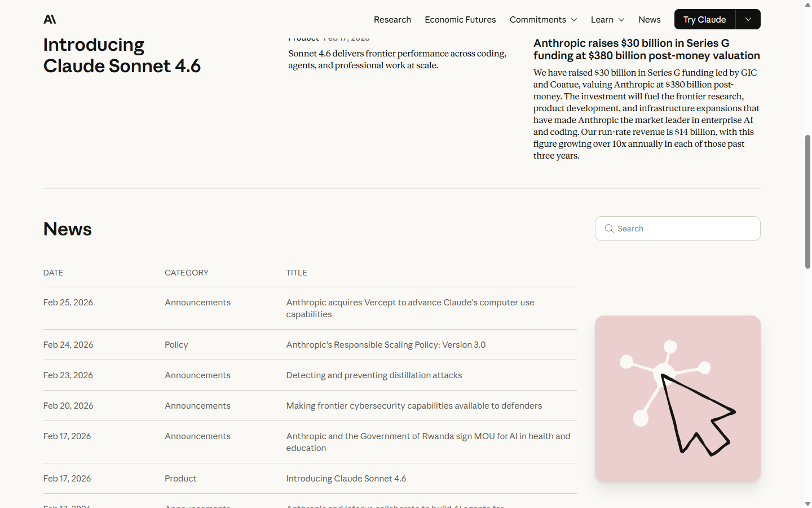812x508 pixels.
Task: Click the search magnifier icon
Action: (609, 229)
